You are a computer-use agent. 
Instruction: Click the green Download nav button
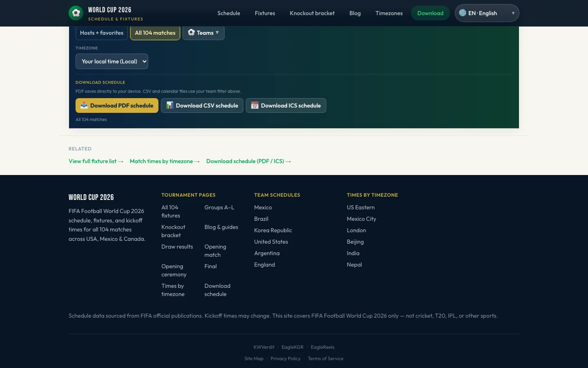pos(430,13)
